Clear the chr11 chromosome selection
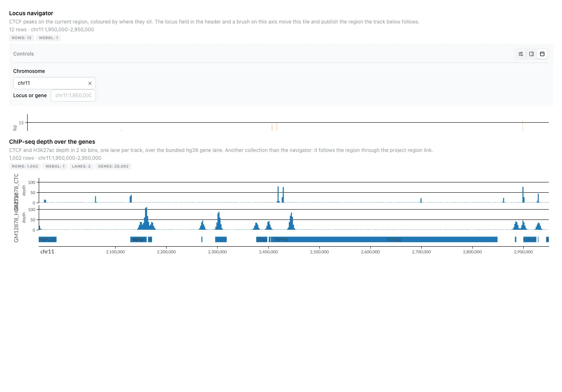The height and width of the screenshot is (392, 562). coord(90,83)
